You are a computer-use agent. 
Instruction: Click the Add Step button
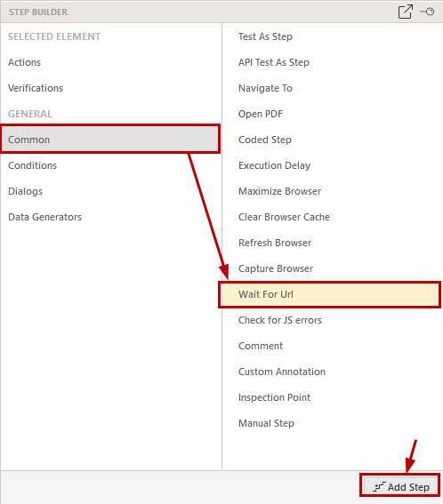[x=400, y=487]
